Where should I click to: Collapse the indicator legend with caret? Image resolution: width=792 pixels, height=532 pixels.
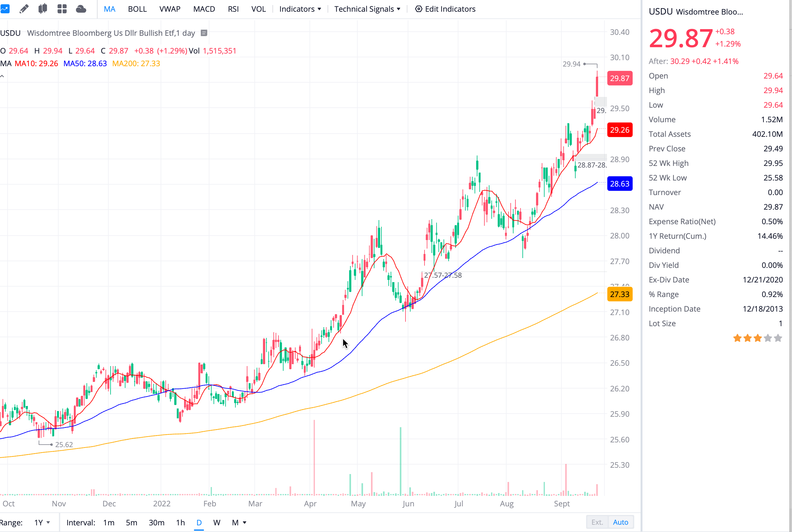[2, 76]
